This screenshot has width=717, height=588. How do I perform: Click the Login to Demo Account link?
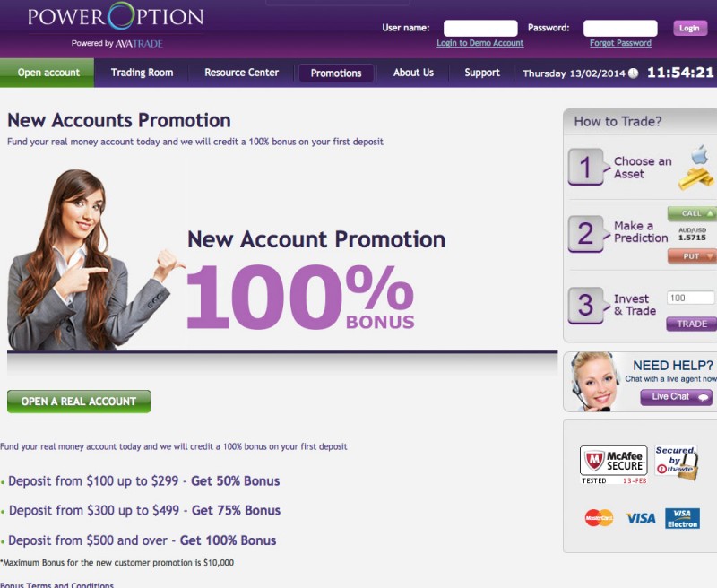click(480, 43)
